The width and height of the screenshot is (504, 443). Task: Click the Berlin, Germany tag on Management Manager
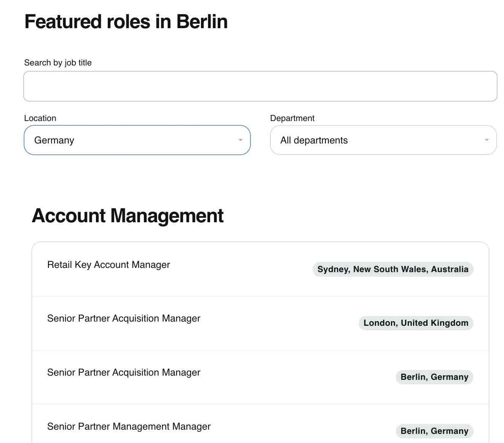pyautogui.click(x=434, y=431)
